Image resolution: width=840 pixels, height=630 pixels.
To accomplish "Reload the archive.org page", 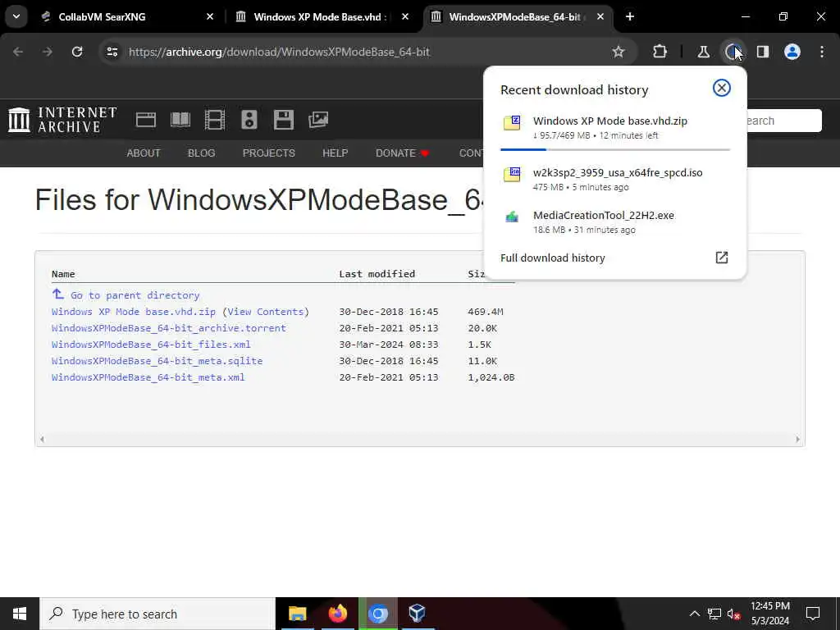I will pos(77,52).
